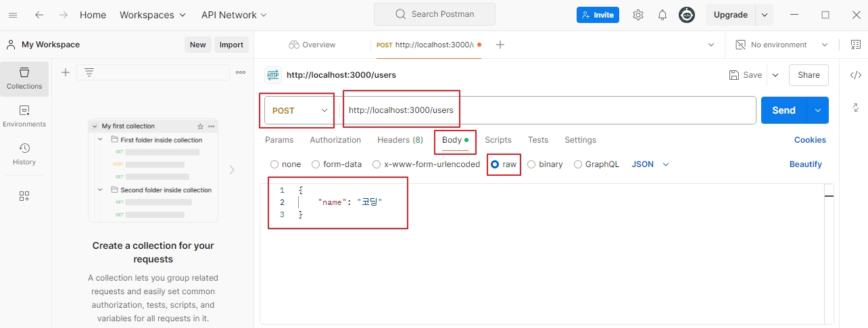The height and width of the screenshot is (328, 868).
Task: Switch to the Headers (8) tab
Action: [x=400, y=140]
